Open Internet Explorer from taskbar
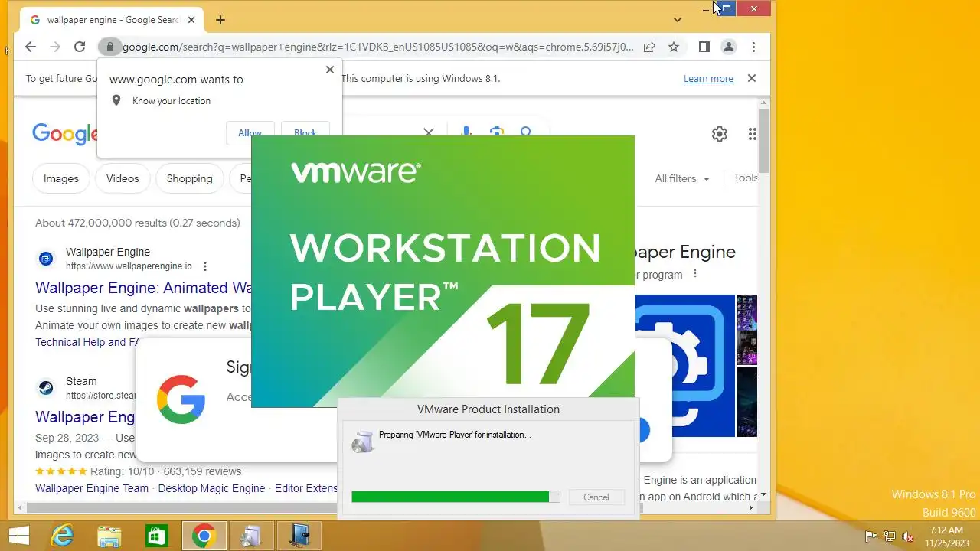 point(63,536)
